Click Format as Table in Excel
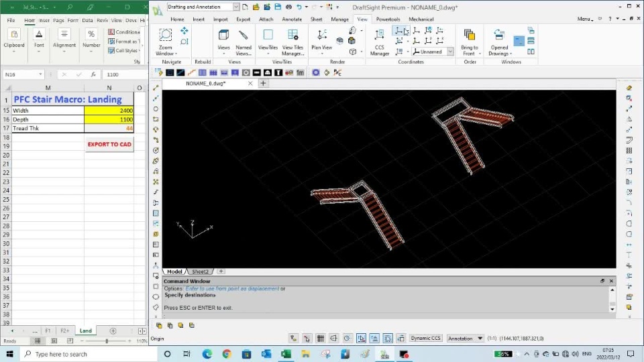 click(124, 41)
